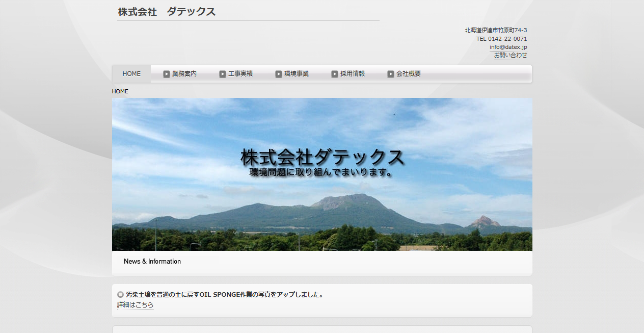Switch to the 工事実績 tab
Viewport: 644px width, 333px height.
239,74
